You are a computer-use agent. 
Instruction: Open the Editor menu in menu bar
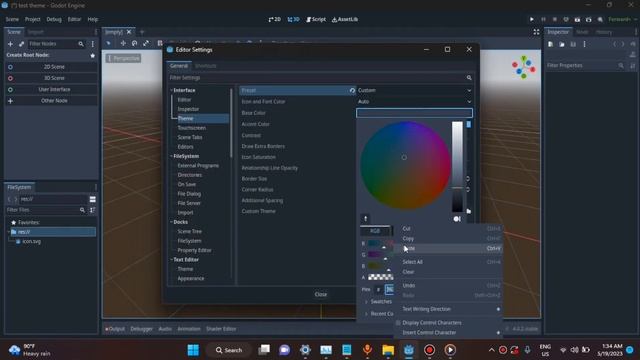click(74, 19)
